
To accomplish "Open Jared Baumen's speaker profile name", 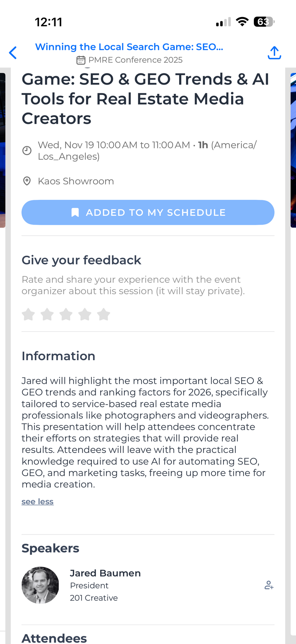I will coord(105,573).
